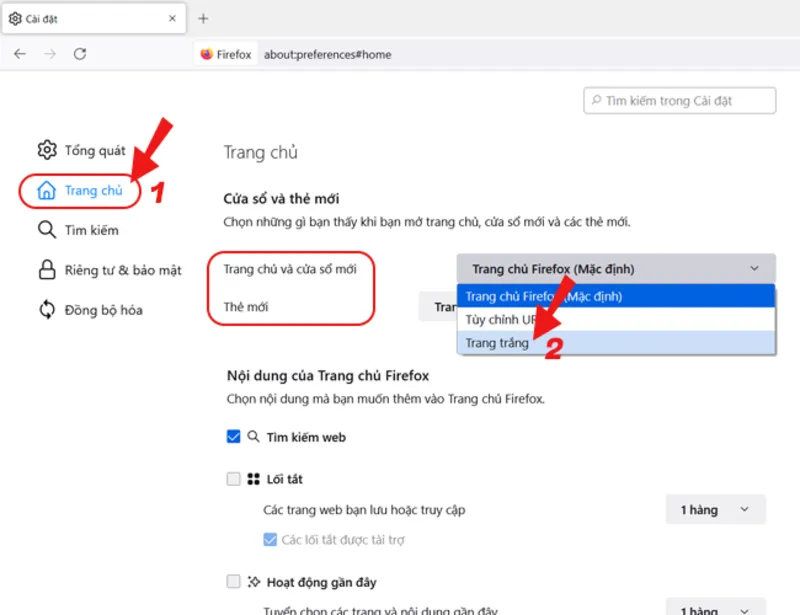The width and height of the screenshot is (800, 615).
Task: Select the Cài đặt browser tab
Action: coord(94,19)
